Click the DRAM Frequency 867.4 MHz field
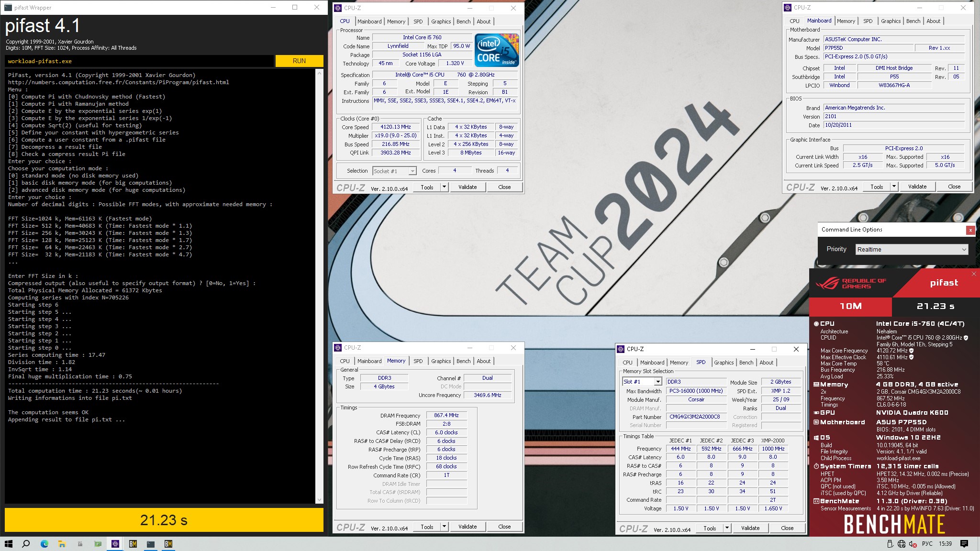The width and height of the screenshot is (980, 551). pyautogui.click(x=446, y=416)
